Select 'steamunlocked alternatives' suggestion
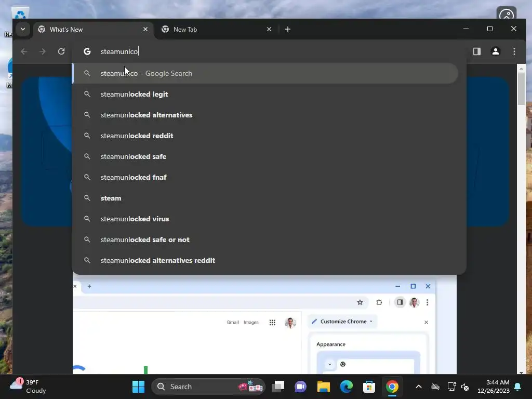The image size is (532, 399). coord(265,115)
